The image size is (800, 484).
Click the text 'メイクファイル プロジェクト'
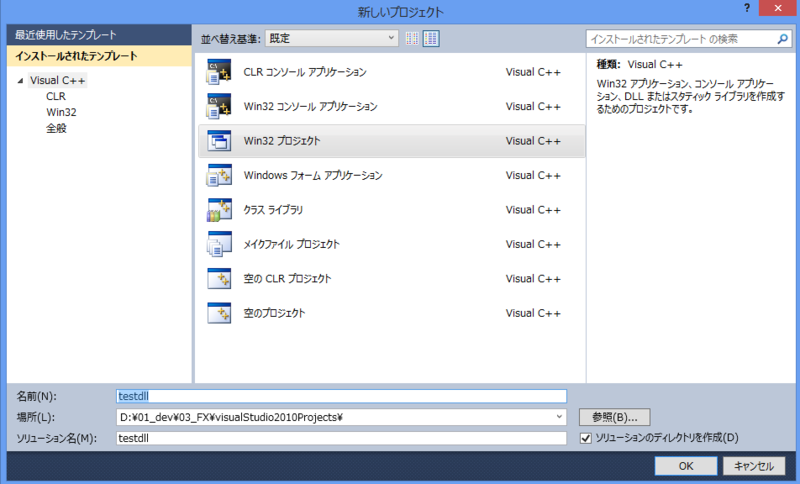pos(291,244)
